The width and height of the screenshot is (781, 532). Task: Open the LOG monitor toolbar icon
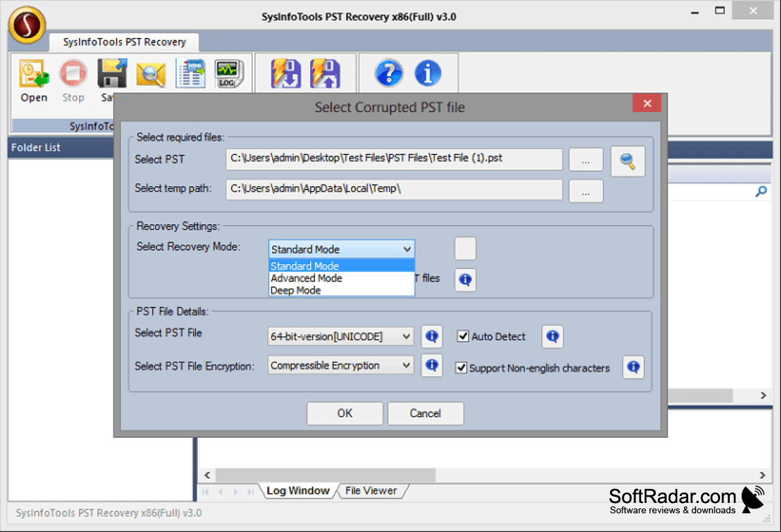click(x=229, y=73)
